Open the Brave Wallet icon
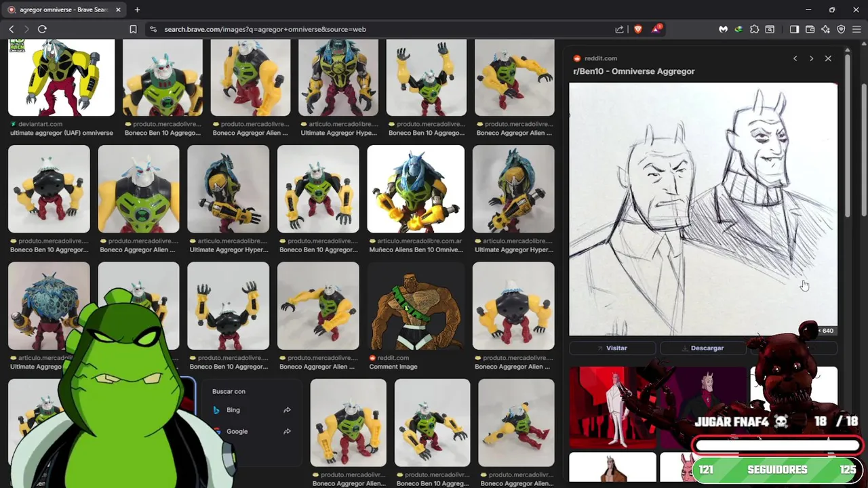The image size is (868, 488). (810, 29)
